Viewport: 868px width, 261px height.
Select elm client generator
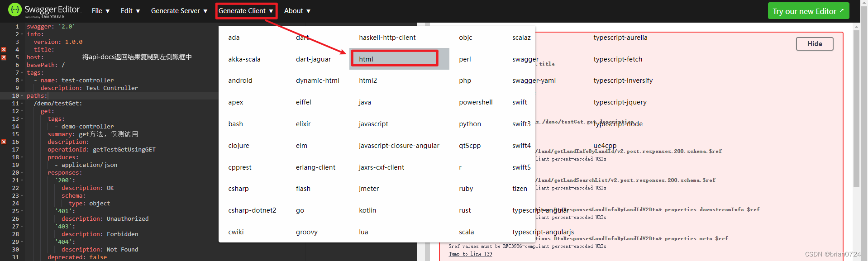[301, 146]
